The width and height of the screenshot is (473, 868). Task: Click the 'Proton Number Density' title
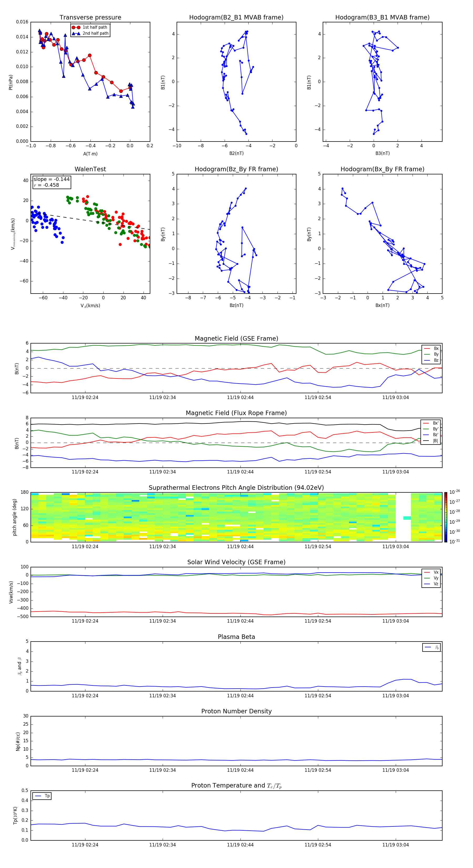[236, 711]
